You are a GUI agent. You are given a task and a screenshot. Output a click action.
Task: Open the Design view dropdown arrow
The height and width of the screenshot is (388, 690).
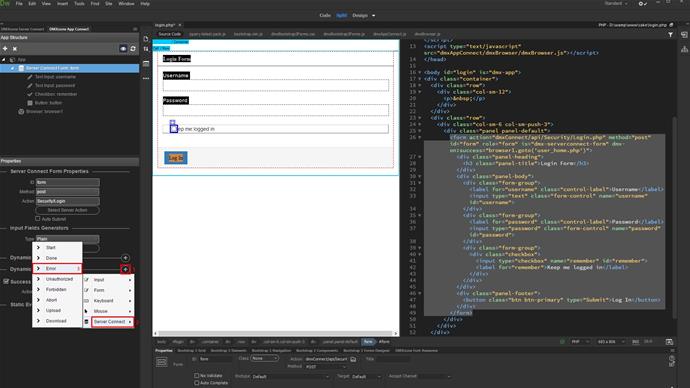[374, 15]
